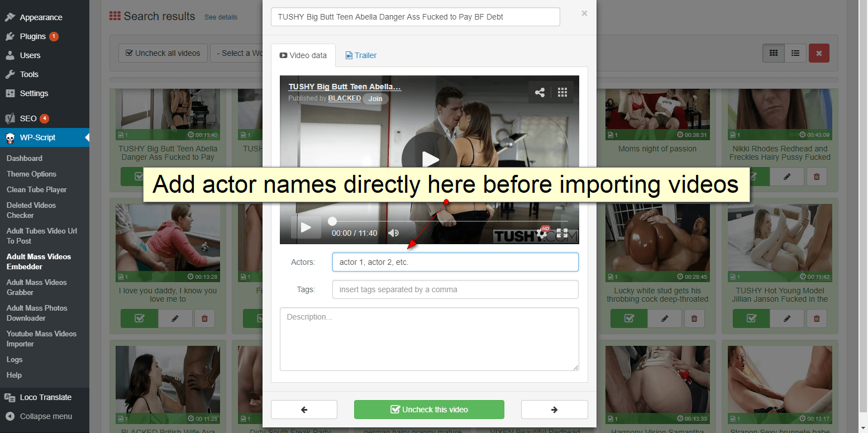This screenshot has width=868, height=433.
Task: Edit the 00:43:09 video with pencil icon
Action: 787,177
